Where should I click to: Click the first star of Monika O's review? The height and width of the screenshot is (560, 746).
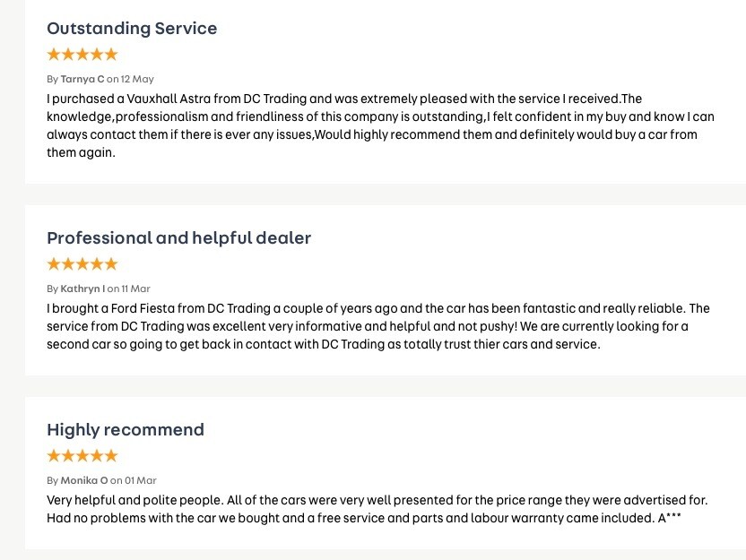point(54,456)
